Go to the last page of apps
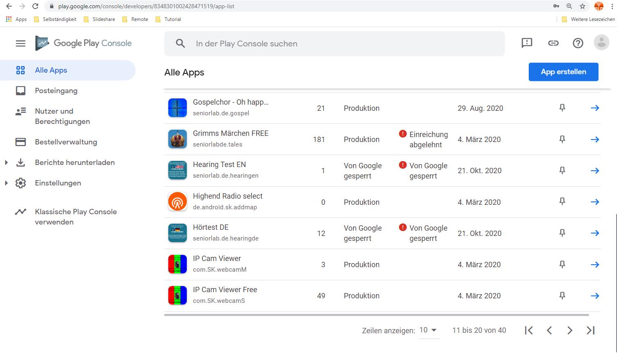 (x=590, y=330)
